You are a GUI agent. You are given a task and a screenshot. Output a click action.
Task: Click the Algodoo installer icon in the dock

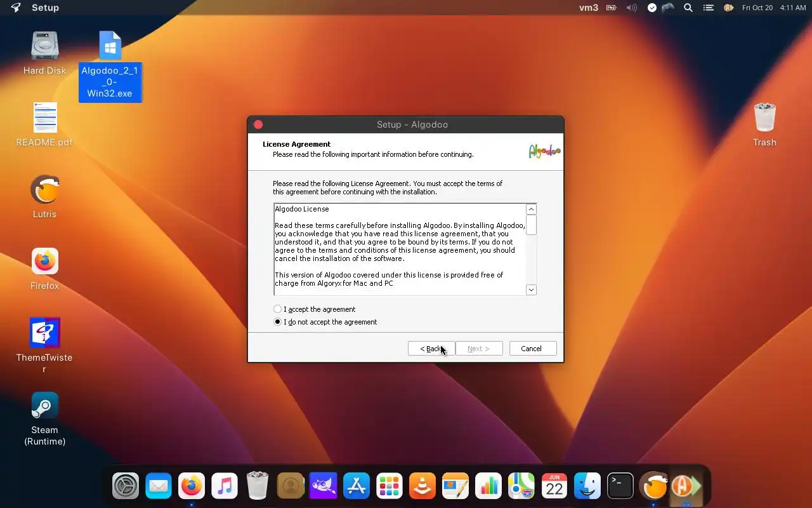click(686, 487)
